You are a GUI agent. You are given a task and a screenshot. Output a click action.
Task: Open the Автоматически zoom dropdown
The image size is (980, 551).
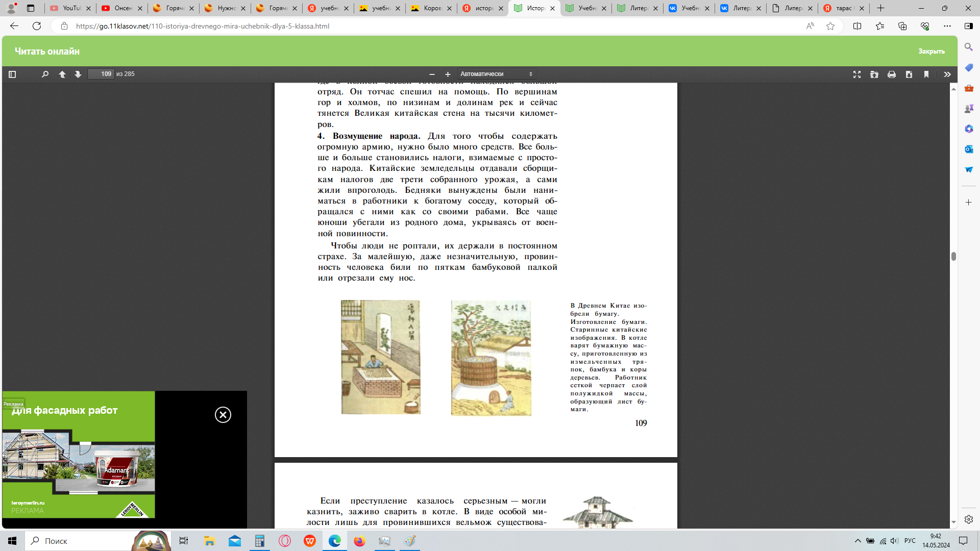(x=496, y=74)
